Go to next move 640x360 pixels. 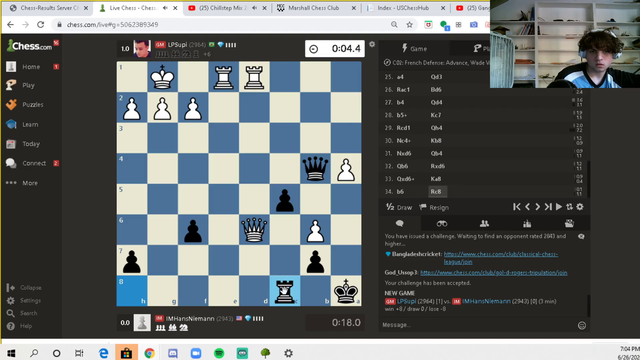pos(538,207)
